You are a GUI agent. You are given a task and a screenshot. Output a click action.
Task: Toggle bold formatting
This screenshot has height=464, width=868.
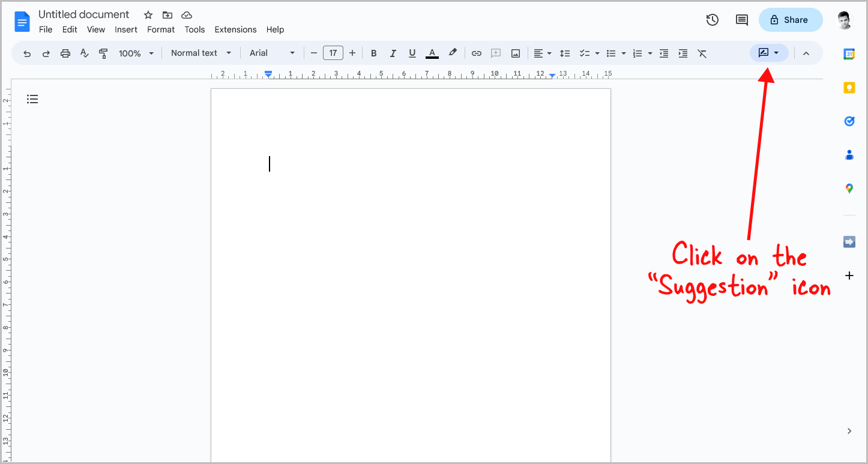[373, 53]
